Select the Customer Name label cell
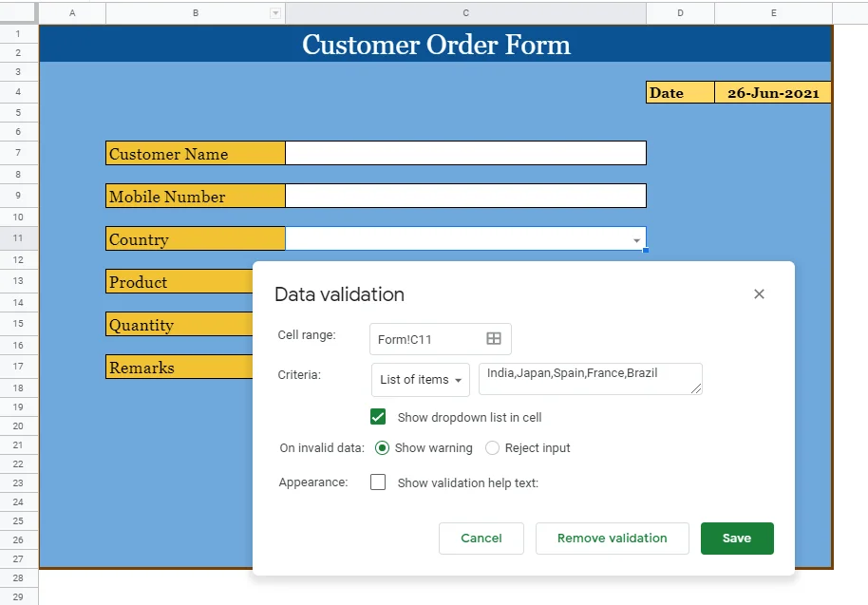Screen dimensions: 868x605 pyautogui.click(x=196, y=153)
